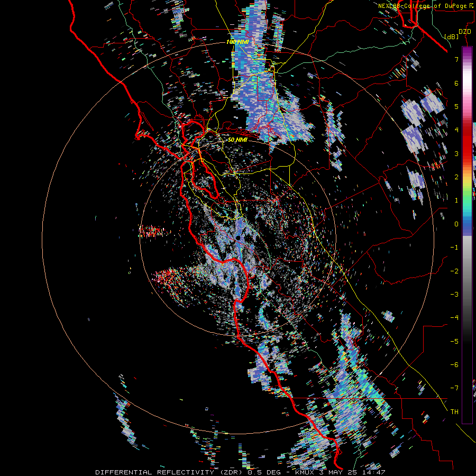Click the "-7" tick label on color scale
476x476 pixels.
454,388
